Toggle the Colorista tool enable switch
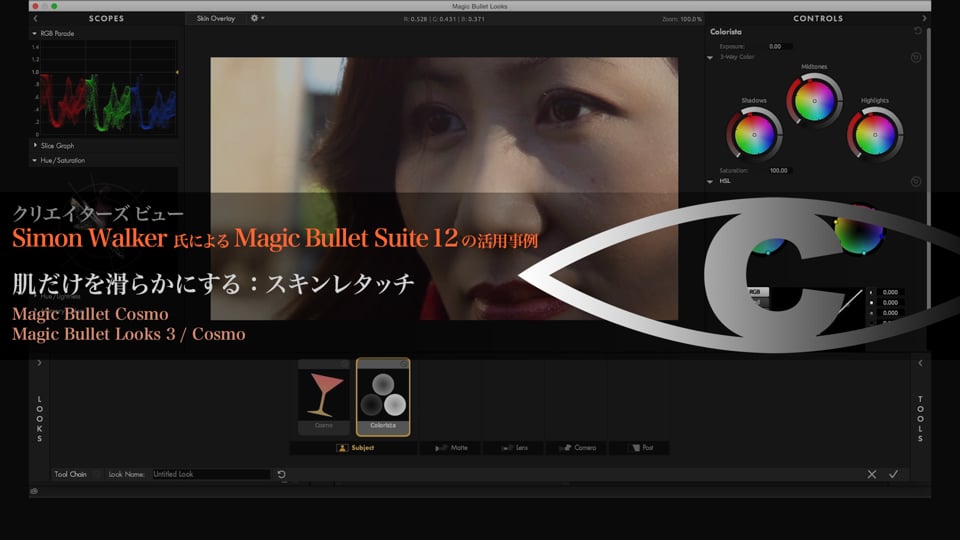Viewport: 960px width, 540px height. (403, 364)
